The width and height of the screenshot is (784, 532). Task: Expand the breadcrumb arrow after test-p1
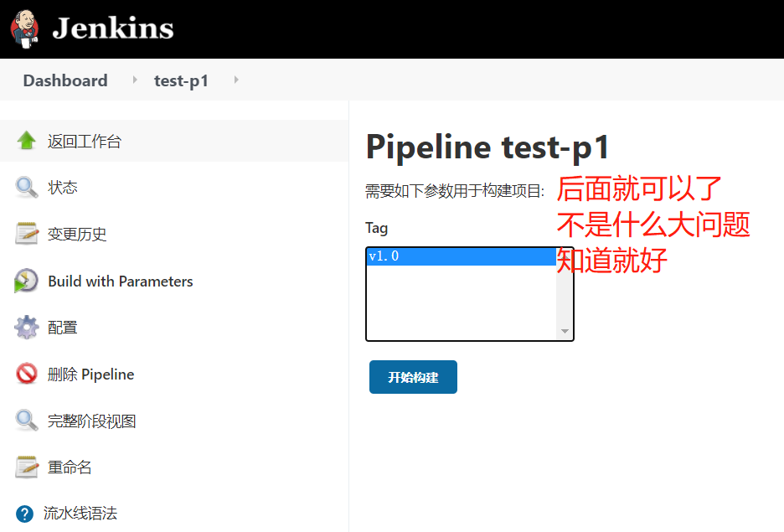point(236,80)
